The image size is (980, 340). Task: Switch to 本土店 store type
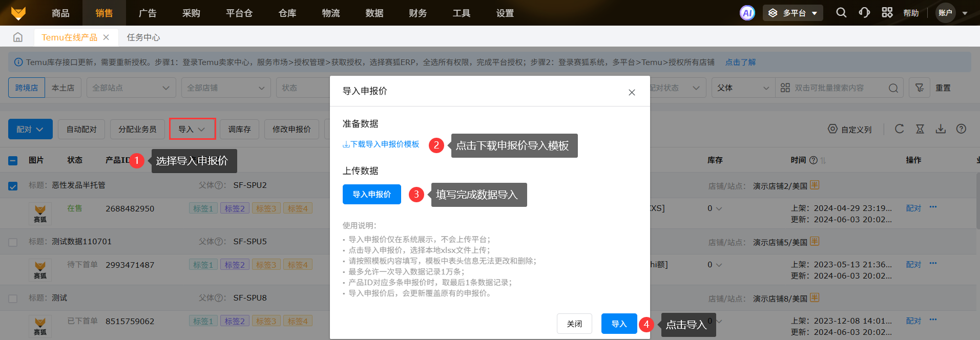click(63, 88)
